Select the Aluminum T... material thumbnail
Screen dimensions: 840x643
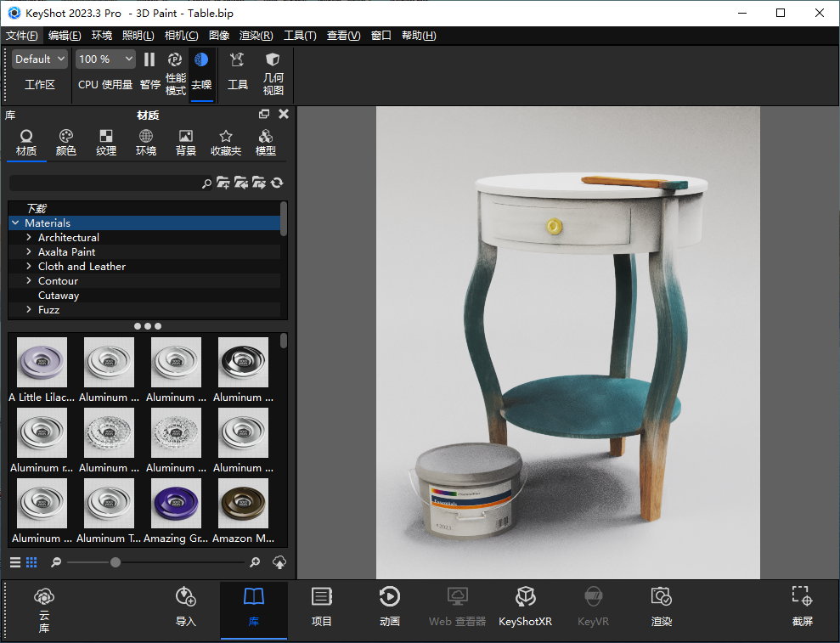pos(109,503)
